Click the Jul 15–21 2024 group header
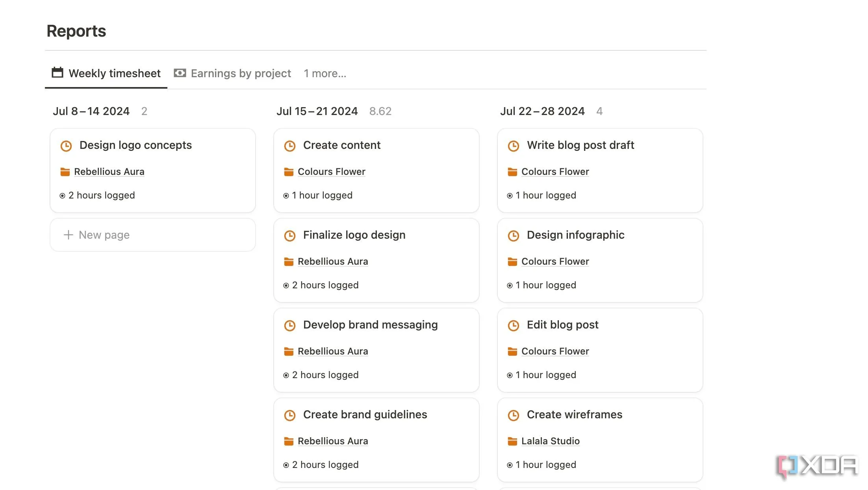The height and width of the screenshot is (490, 868). click(317, 111)
